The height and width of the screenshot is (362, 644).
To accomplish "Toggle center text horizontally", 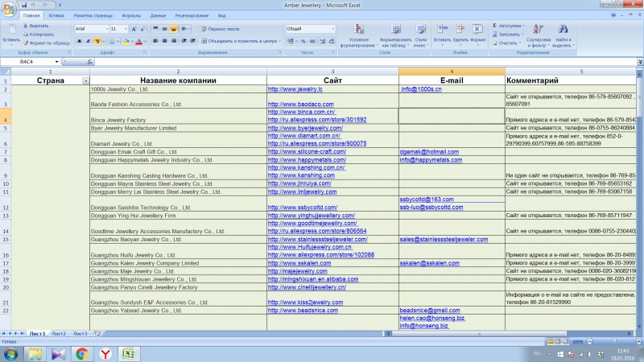I will pyautogui.click(x=164, y=41).
